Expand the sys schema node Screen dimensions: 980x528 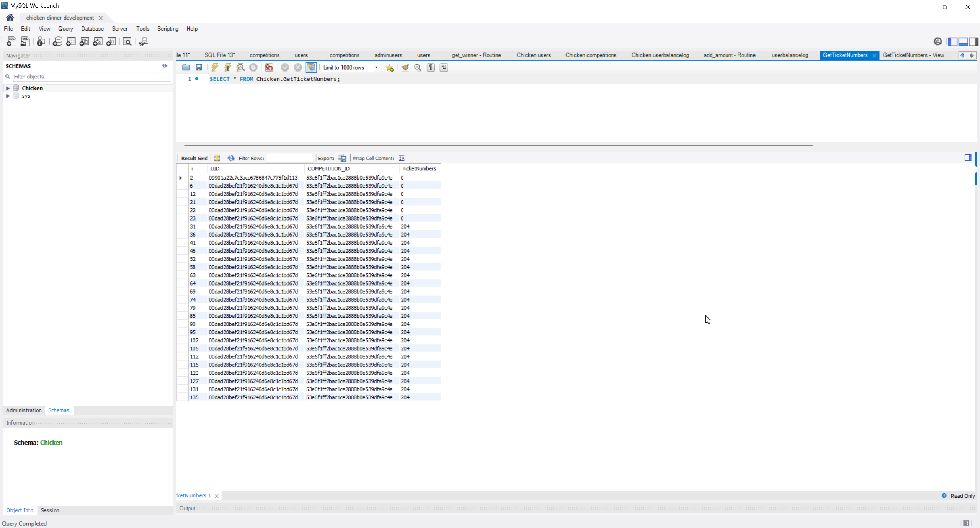(8, 96)
